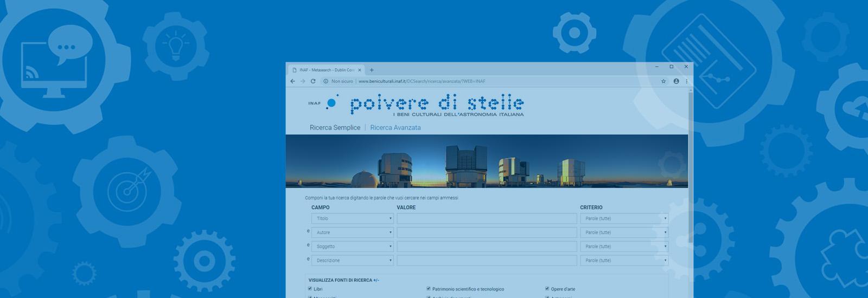Focus the value input for Titolo row
This screenshot has height=298, width=868.
pyautogui.click(x=487, y=218)
